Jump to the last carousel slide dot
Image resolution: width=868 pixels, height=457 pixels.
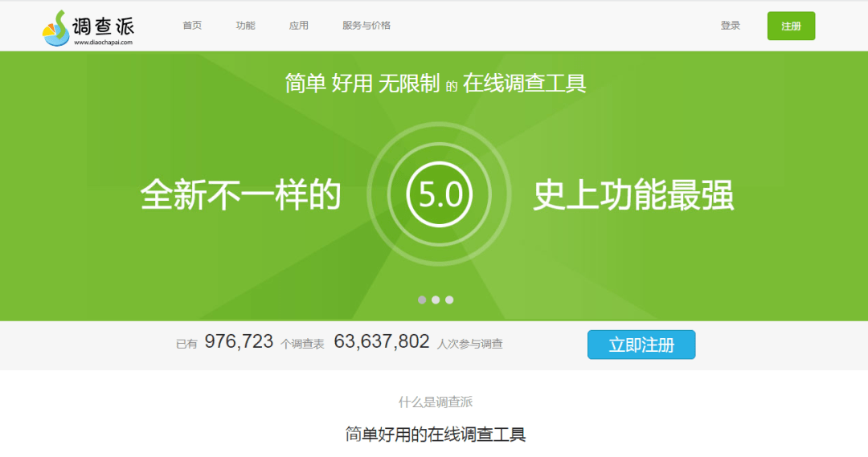pyautogui.click(x=449, y=300)
